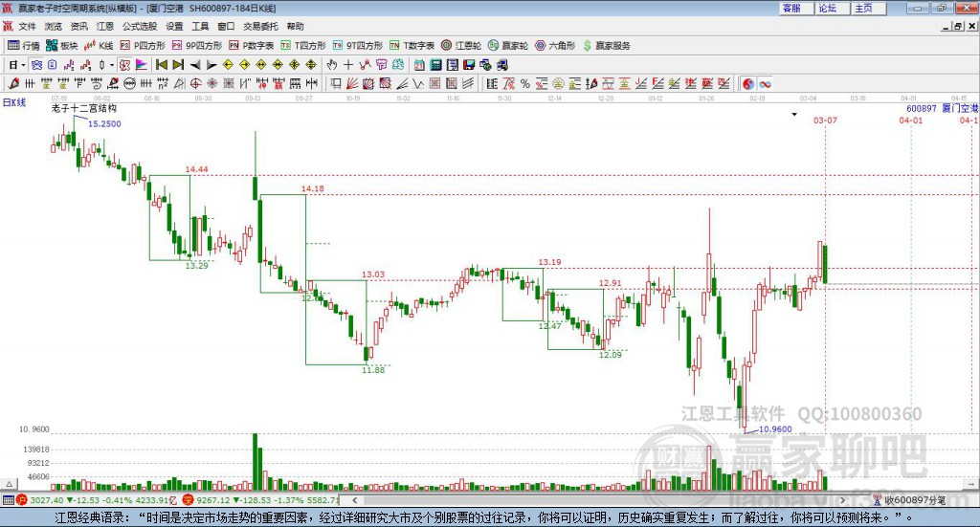Select the red pencil drawing tool
Screen dimensions: 980x527
click(x=13, y=83)
